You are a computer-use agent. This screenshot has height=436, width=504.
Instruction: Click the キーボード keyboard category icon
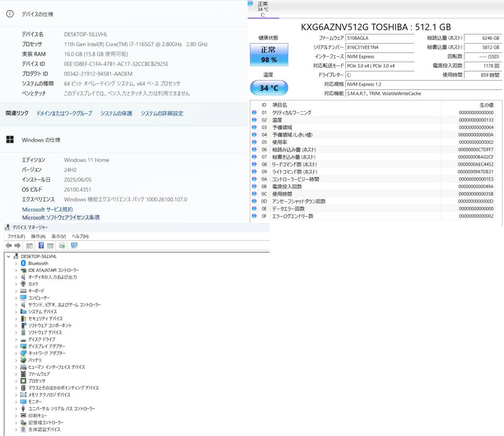click(23, 291)
